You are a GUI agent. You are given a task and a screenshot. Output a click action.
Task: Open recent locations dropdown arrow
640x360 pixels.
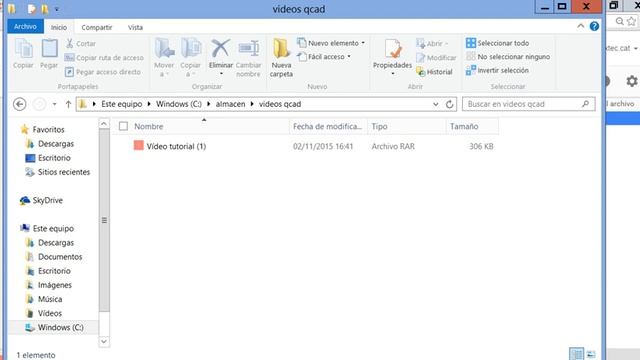(54, 104)
